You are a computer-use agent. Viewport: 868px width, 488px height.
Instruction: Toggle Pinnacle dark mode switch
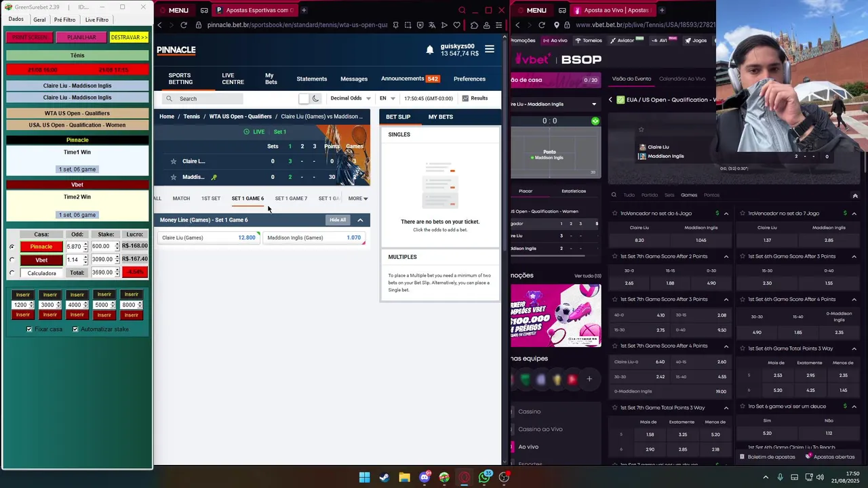309,98
